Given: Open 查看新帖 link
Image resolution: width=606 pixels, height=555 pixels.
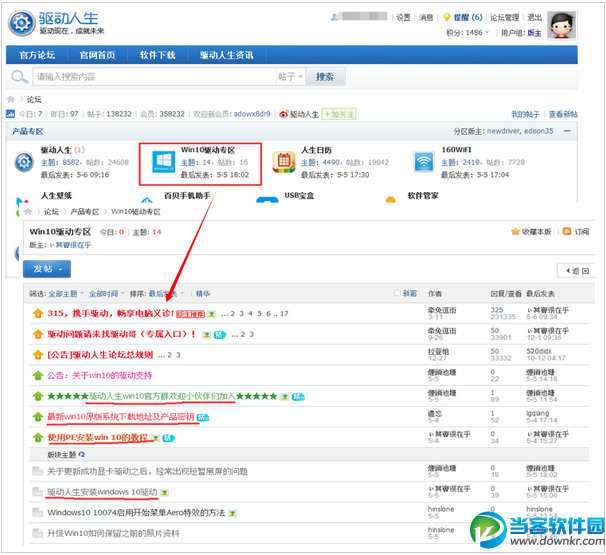Looking at the screenshot, I should 563,114.
